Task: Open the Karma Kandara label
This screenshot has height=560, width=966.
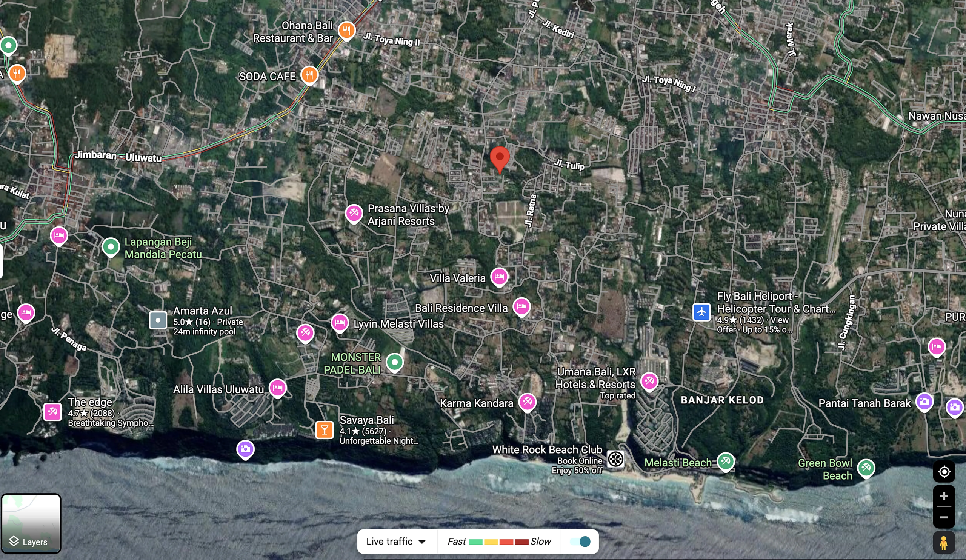Action: tap(476, 403)
